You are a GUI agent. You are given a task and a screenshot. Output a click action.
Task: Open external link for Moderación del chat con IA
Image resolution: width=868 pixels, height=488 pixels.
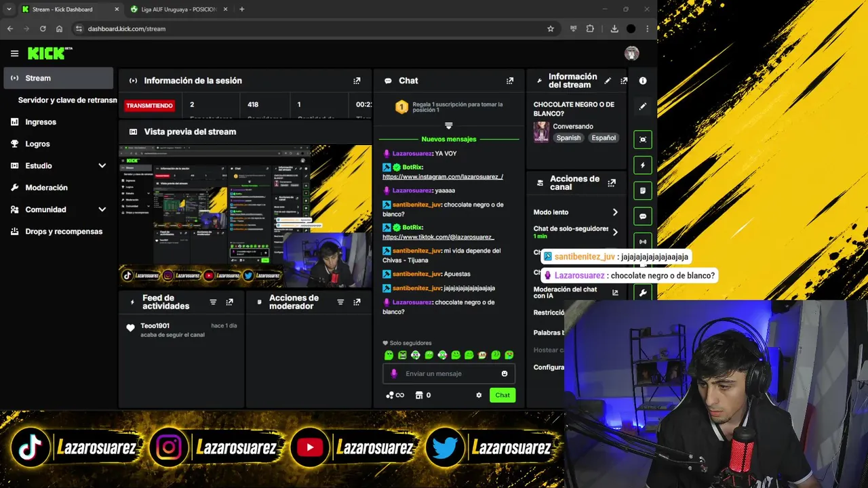coord(615,293)
